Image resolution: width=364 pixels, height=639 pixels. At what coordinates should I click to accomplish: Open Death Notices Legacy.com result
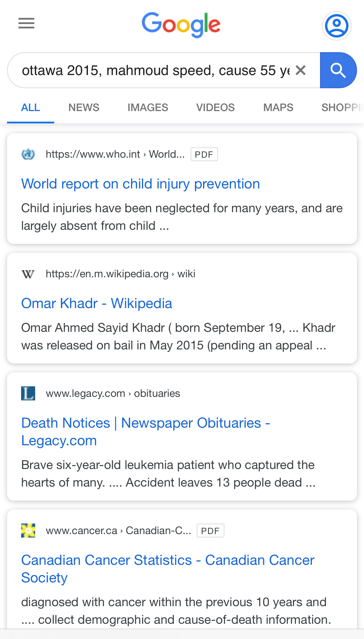pyautogui.click(x=146, y=432)
